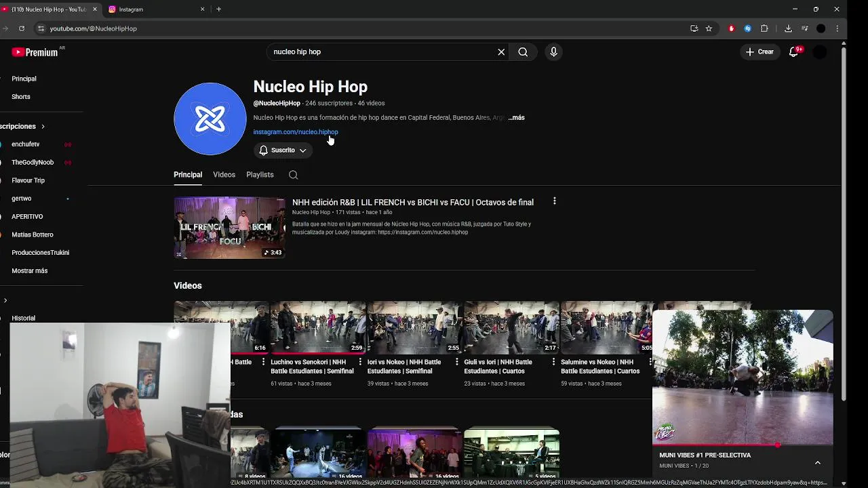Screen dimensions: 868x488
Task: Go to Principal in the sidebar
Action: click(x=24, y=79)
